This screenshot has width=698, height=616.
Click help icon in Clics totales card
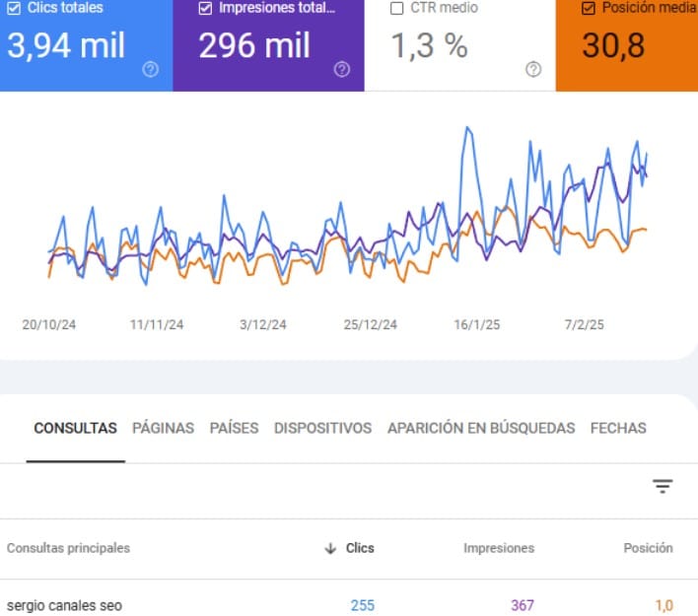tap(150, 69)
